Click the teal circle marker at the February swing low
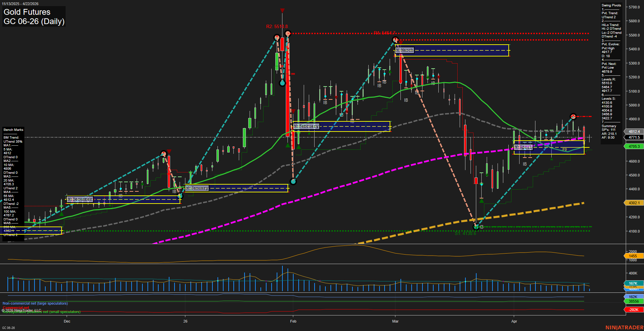The height and width of the screenshot is (331, 644). pyautogui.click(x=293, y=181)
